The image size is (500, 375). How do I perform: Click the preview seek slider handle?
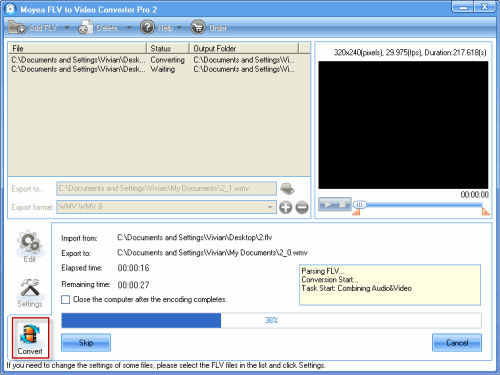pos(360,204)
